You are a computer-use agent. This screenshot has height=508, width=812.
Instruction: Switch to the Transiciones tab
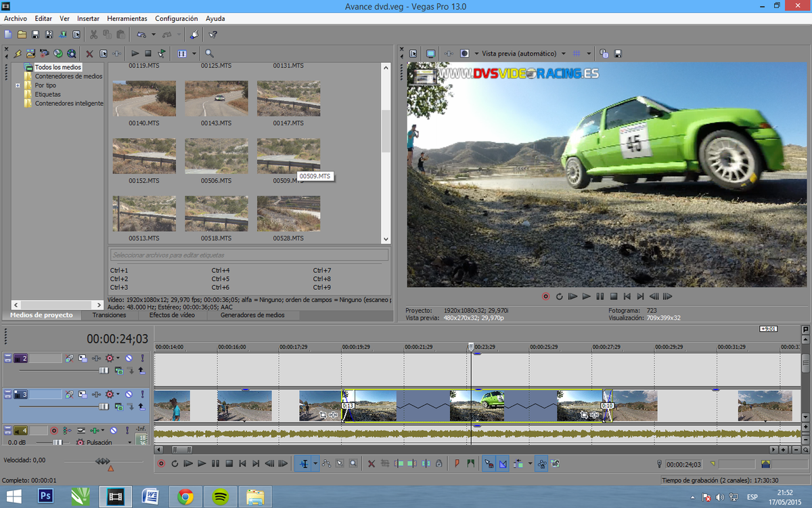pos(109,315)
